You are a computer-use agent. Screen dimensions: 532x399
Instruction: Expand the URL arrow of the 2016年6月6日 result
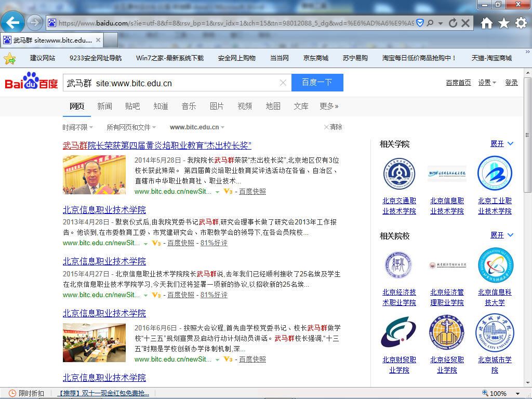tap(217, 360)
